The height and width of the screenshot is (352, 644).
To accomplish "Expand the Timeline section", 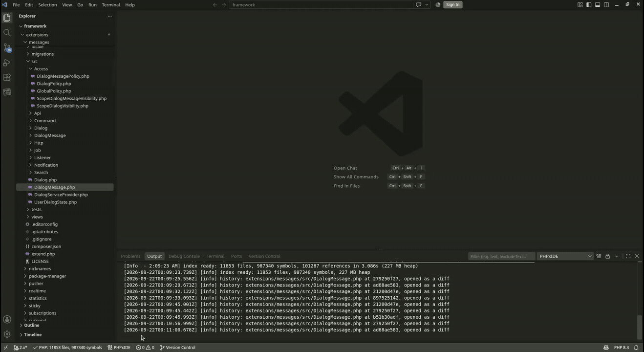I will click(x=32, y=335).
